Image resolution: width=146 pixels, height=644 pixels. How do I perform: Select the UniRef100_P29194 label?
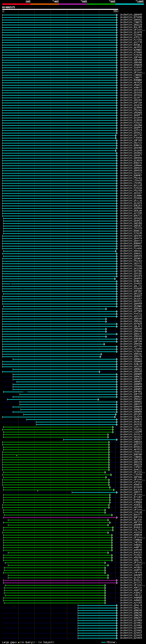[x=131, y=188]
